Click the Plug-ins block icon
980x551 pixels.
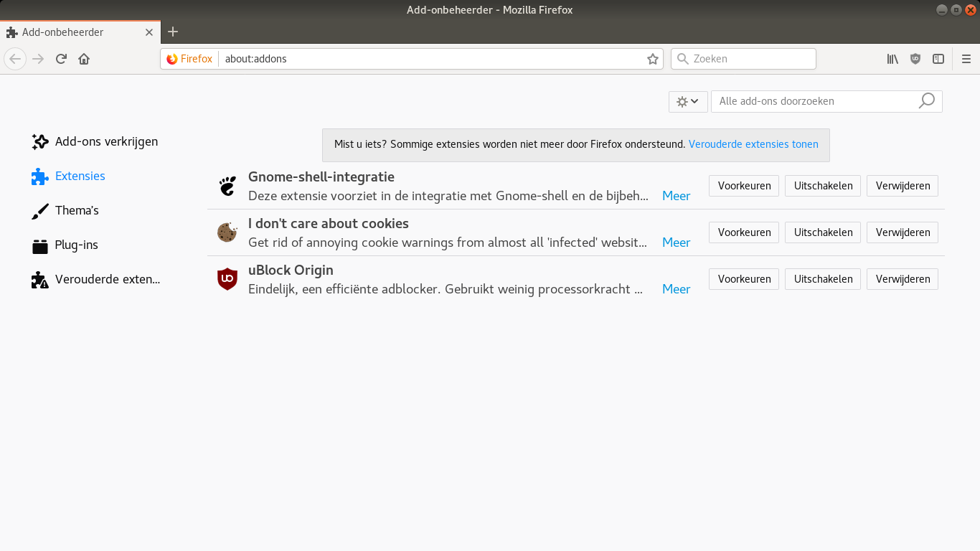click(x=40, y=245)
